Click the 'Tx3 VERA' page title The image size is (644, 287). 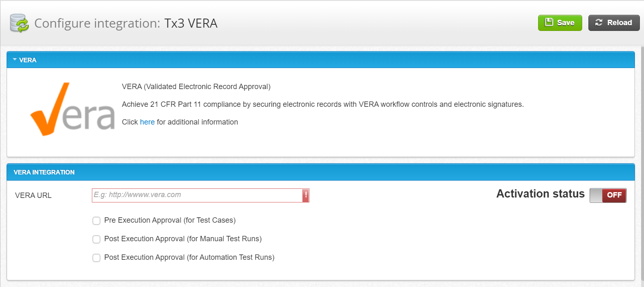coord(191,24)
